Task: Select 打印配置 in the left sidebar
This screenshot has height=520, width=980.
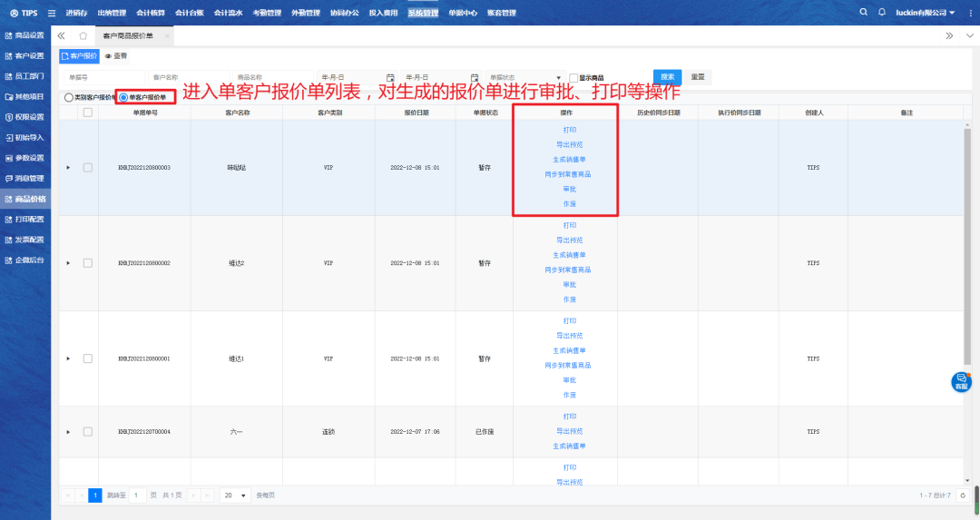Action: [x=25, y=219]
